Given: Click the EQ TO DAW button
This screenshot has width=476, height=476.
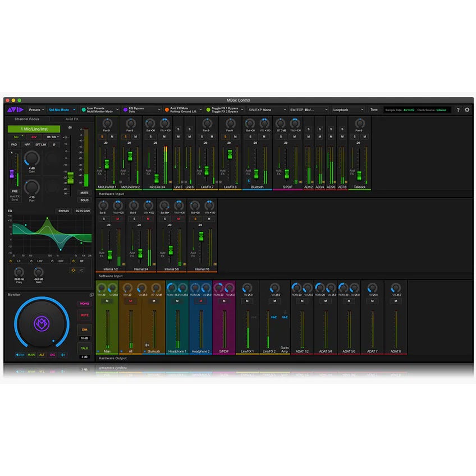Looking at the screenshot, I should tap(83, 210).
